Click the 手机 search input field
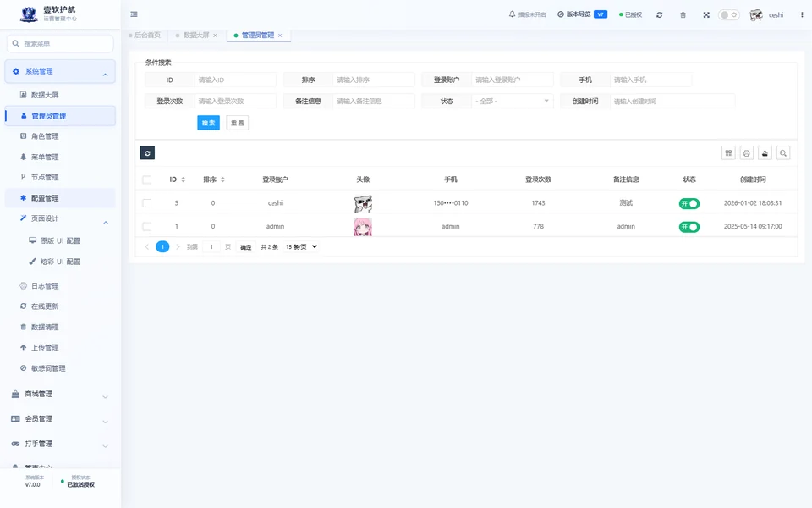The width and height of the screenshot is (812, 508). 650,80
